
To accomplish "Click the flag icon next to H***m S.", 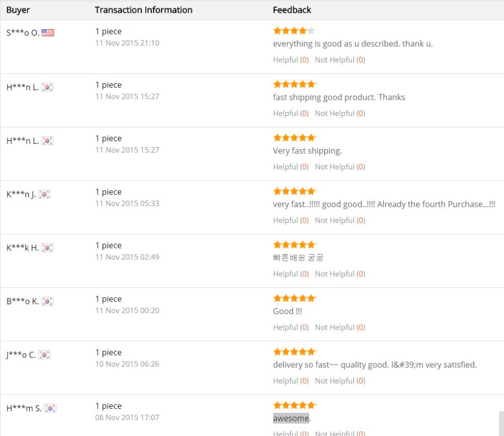I will (50, 408).
